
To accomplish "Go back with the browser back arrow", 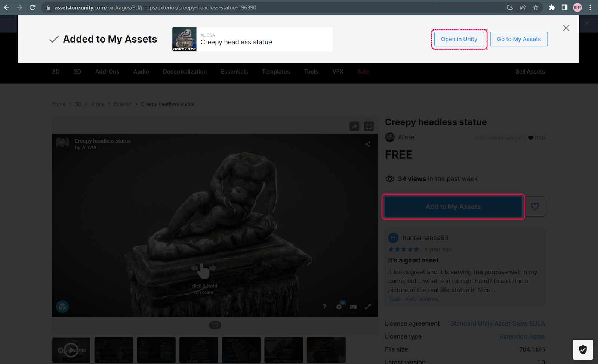I will [7, 7].
